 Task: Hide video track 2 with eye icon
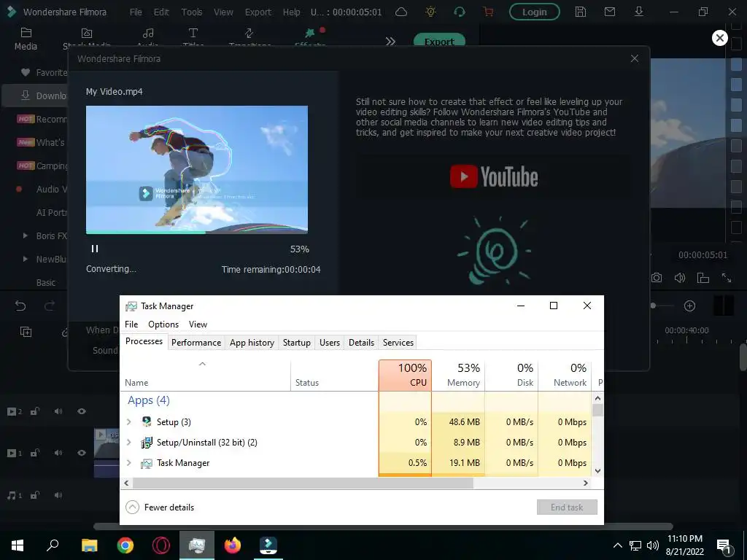point(82,411)
